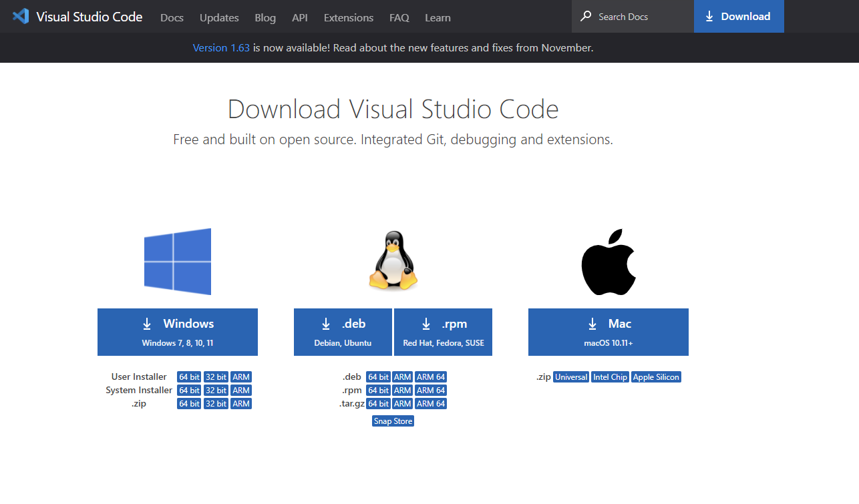Click the 'User Installer' label
This screenshot has height=504, width=859.
(139, 377)
